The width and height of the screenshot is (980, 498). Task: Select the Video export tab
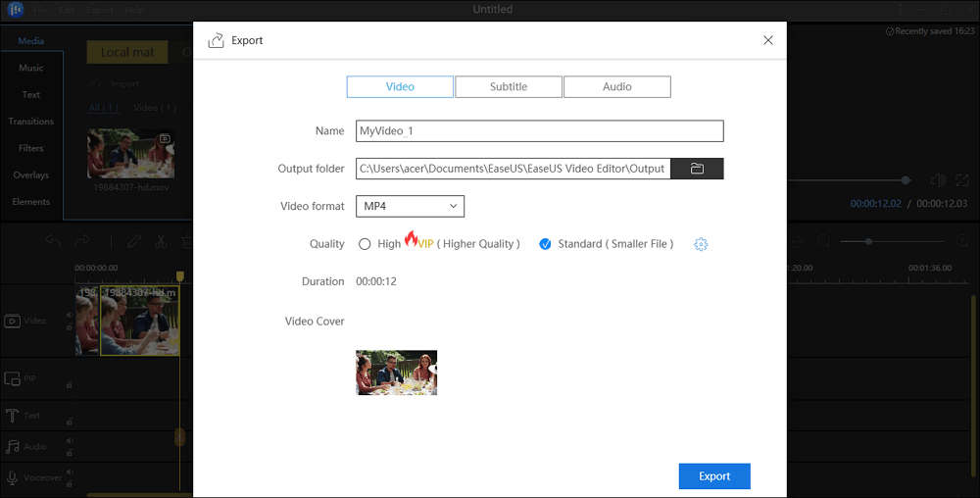[x=400, y=86]
